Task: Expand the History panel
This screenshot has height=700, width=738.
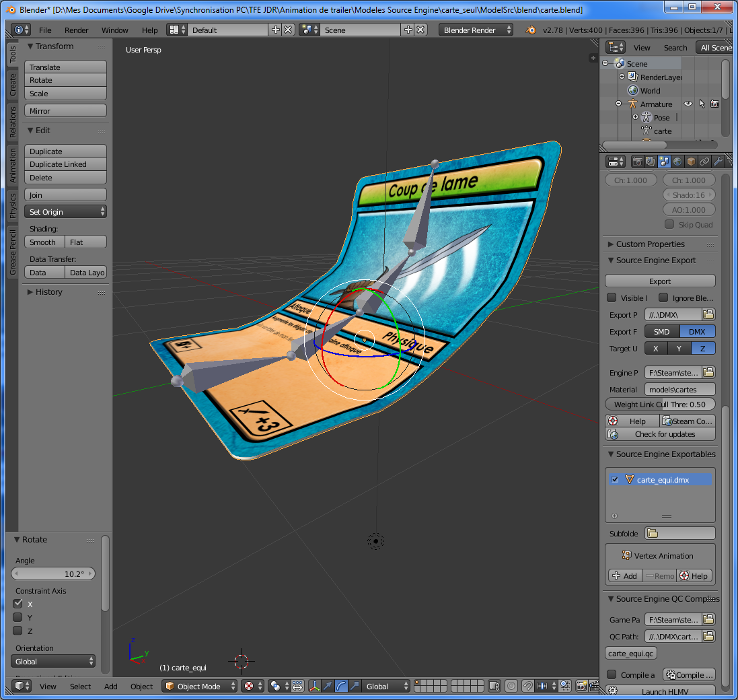Action: 30,292
